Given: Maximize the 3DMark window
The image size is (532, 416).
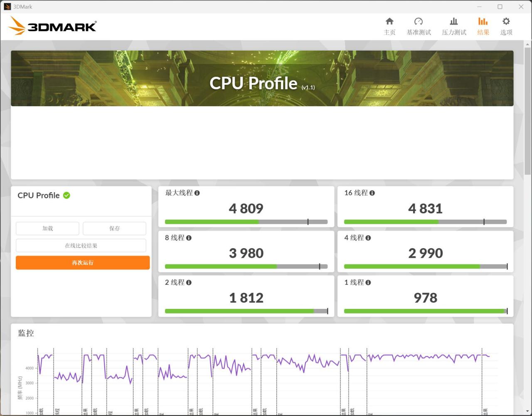Looking at the screenshot, I should click(500, 7).
